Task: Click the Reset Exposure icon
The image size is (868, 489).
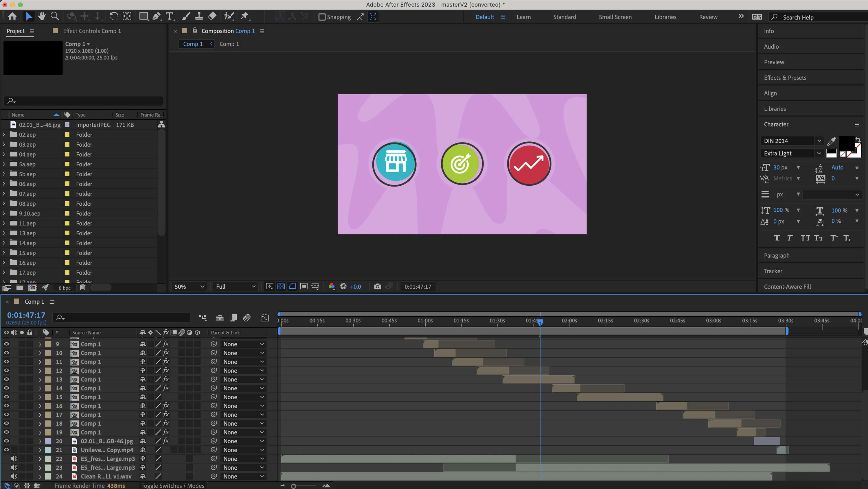Action: (x=343, y=286)
